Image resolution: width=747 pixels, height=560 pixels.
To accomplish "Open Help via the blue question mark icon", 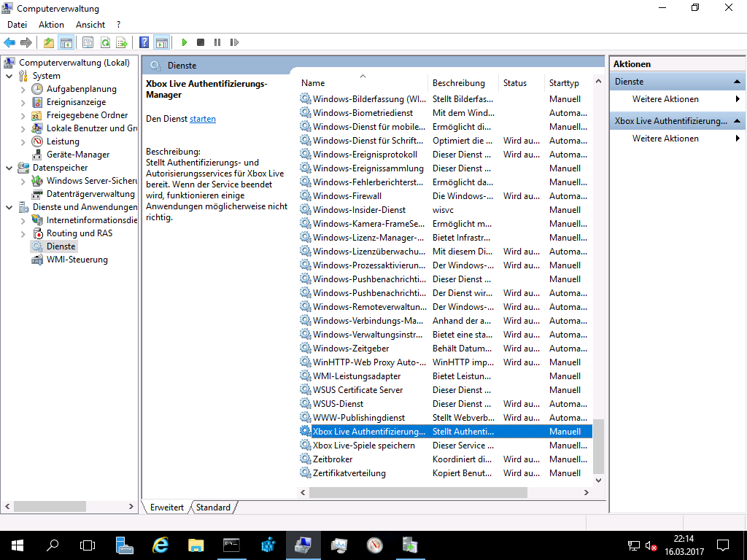I will click(144, 43).
